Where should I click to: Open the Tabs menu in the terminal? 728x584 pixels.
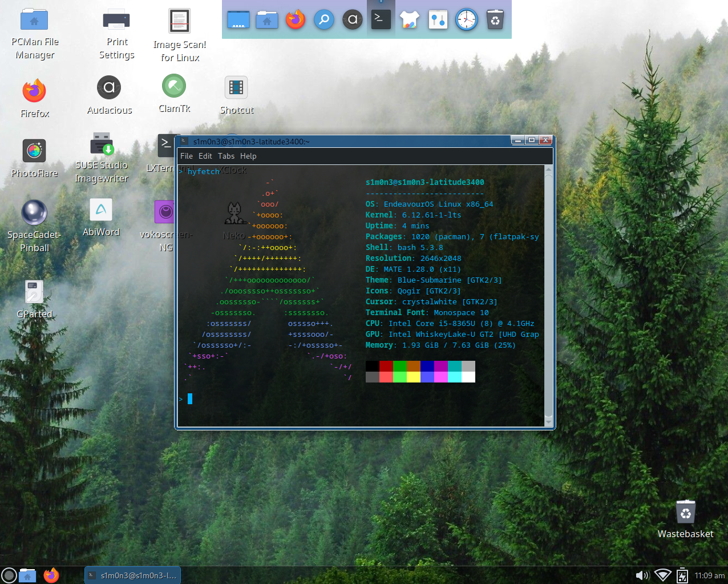(x=226, y=156)
